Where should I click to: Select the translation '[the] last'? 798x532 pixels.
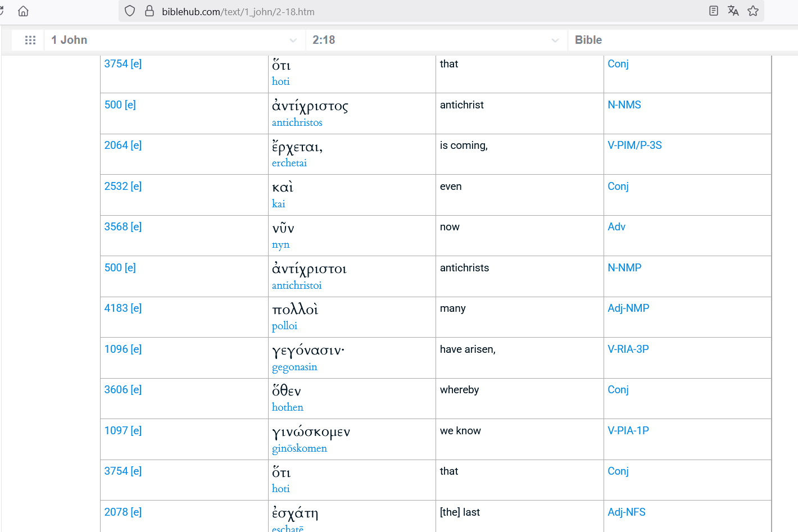(x=460, y=512)
